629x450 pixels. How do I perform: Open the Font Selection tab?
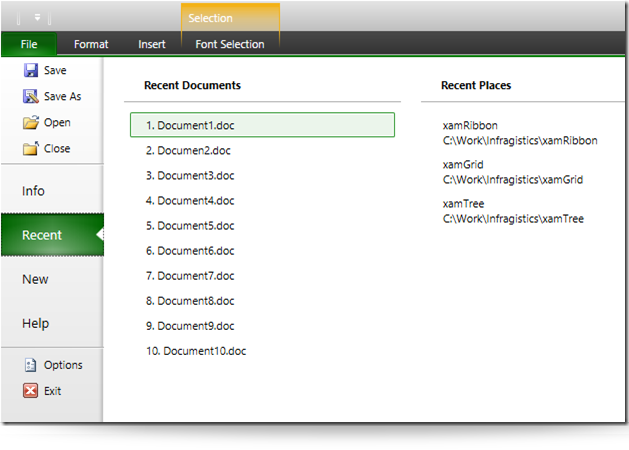coord(230,44)
